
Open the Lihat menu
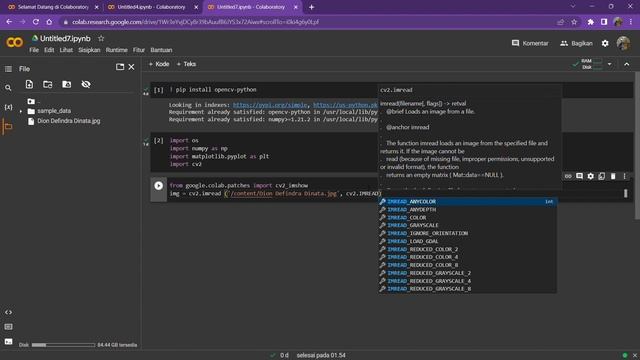pos(66,50)
